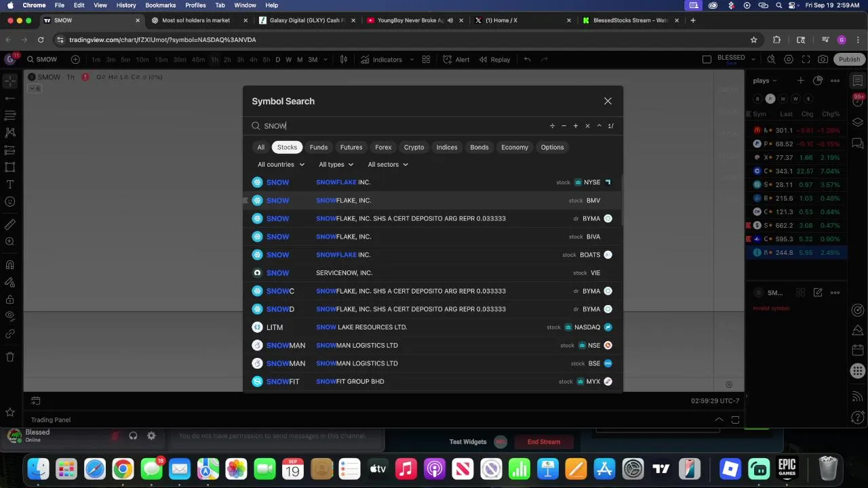The height and width of the screenshot is (488, 868).
Task: Close the Symbol Search dialog
Action: pos(608,101)
